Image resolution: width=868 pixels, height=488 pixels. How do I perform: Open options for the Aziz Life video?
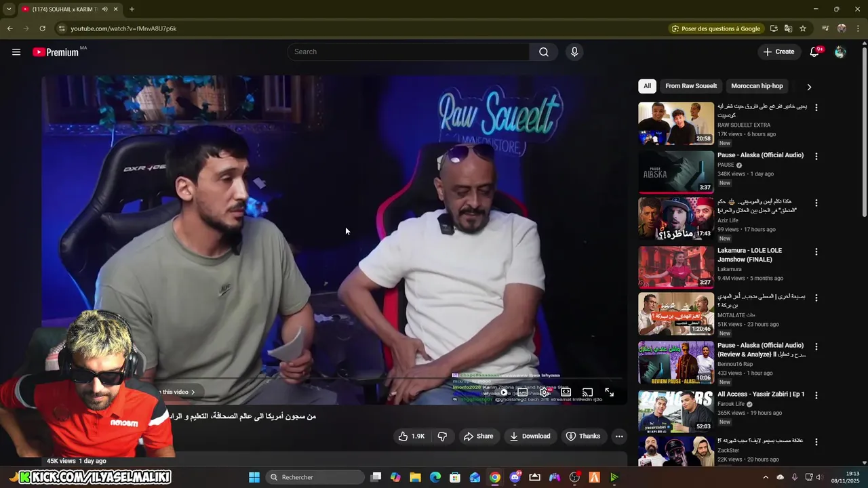tap(816, 203)
